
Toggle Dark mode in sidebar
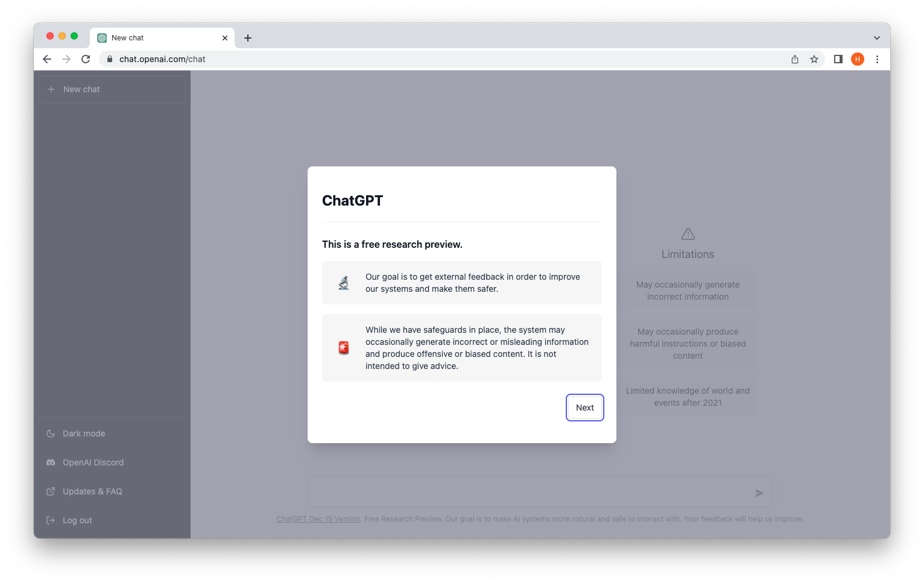click(x=112, y=433)
